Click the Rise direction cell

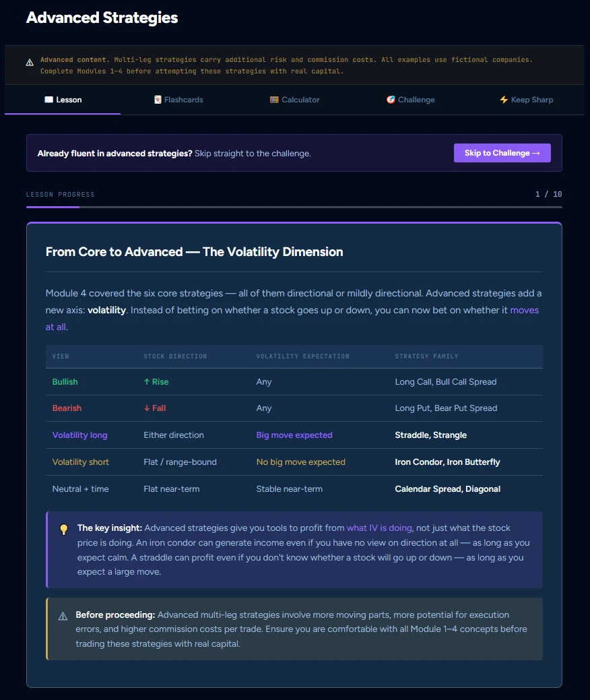pyautogui.click(x=156, y=382)
